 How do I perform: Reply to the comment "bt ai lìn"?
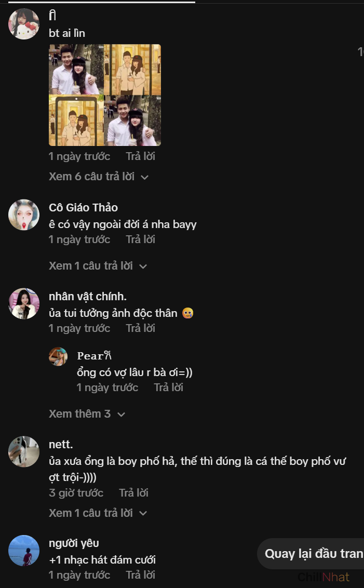(x=140, y=156)
